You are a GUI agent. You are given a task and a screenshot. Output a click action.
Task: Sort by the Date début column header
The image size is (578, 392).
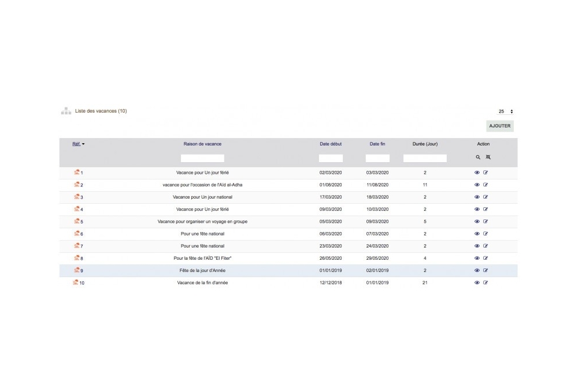330,144
